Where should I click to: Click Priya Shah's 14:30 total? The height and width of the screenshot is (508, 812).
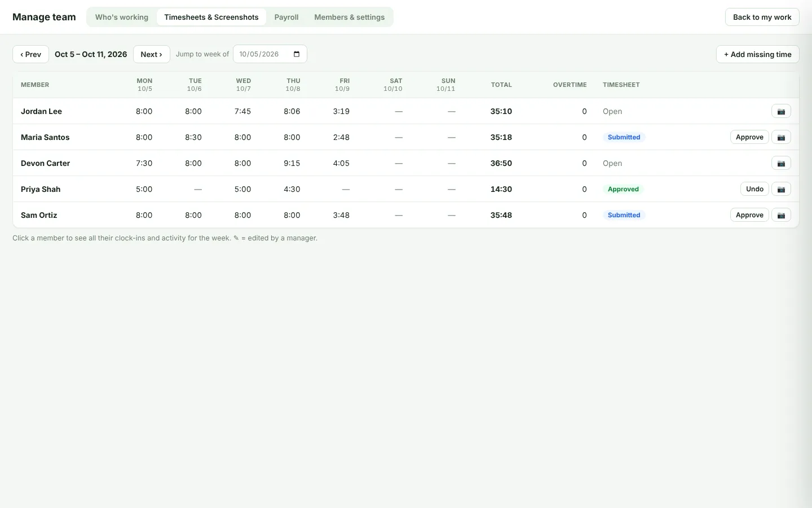click(501, 189)
